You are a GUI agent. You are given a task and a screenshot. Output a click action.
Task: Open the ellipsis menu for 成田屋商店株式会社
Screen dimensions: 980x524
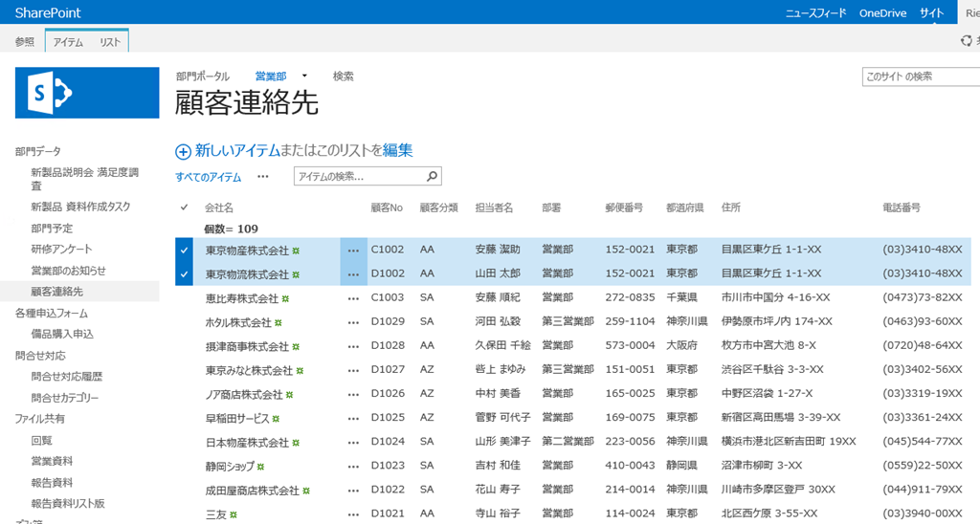[x=353, y=491]
